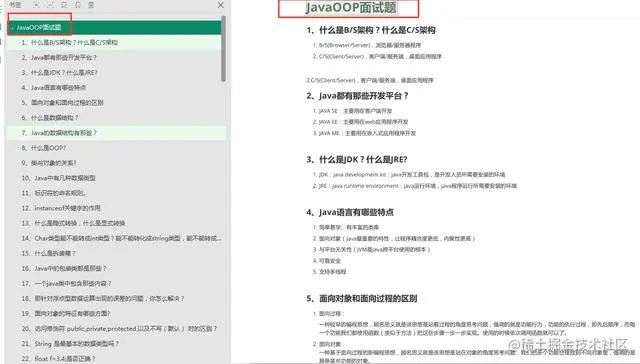This screenshot has height=364, width=640.
Task: Click the JAVA SE line in document
Action: (x=353, y=111)
